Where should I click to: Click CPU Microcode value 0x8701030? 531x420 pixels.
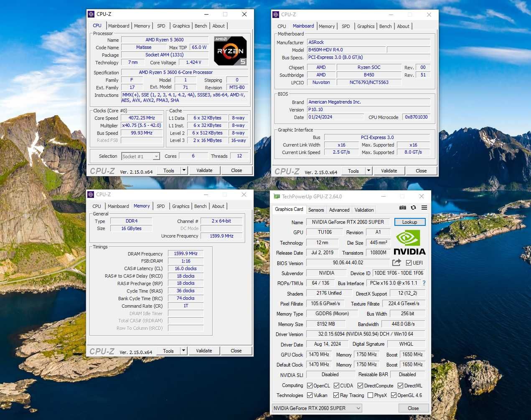coord(416,117)
